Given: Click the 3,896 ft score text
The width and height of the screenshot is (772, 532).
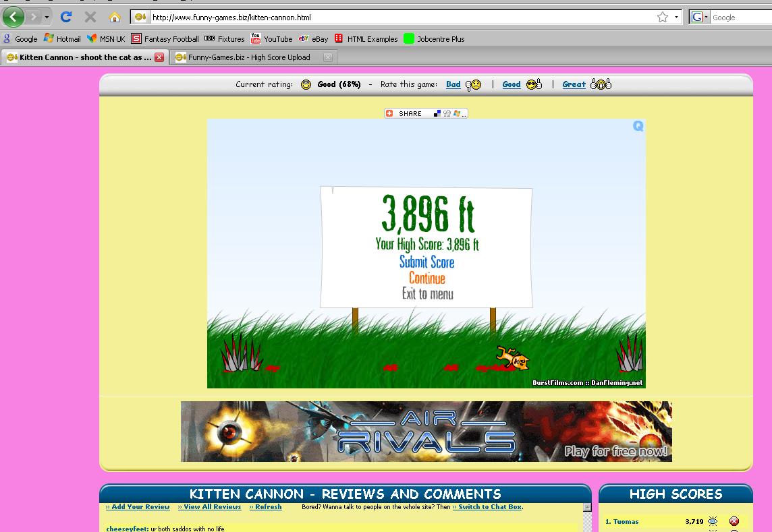Looking at the screenshot, I should [428, 214].
